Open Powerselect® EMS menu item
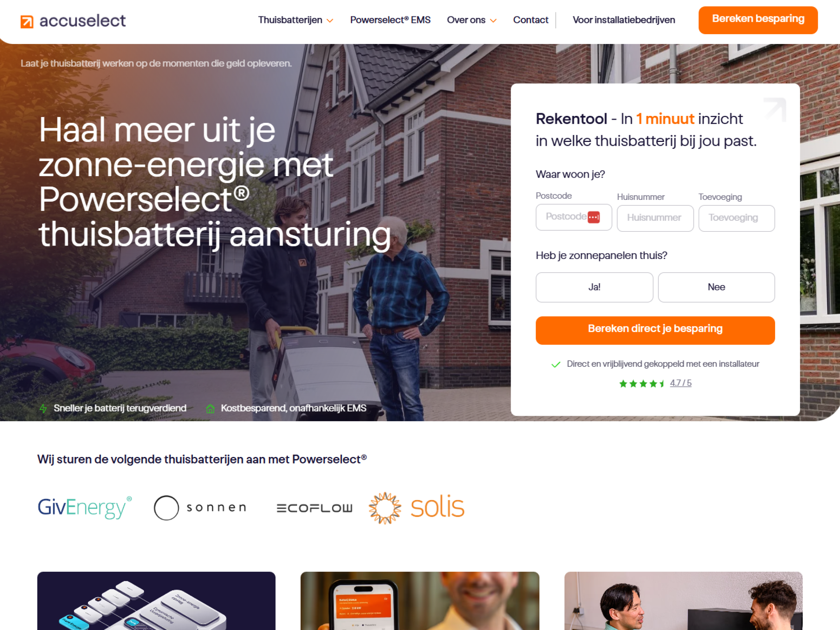The width and height of the screenshot is (840, 630). pyautogui.click(x=390, y=20)
